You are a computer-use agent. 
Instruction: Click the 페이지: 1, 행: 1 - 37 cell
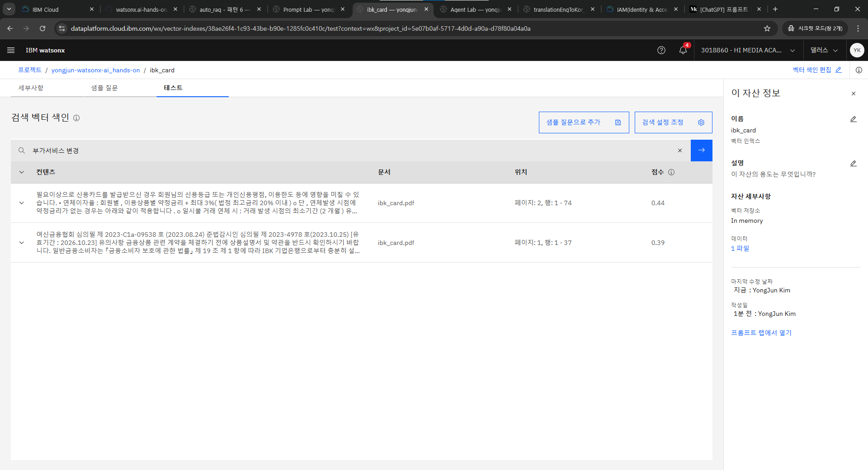tap(543, 243)
